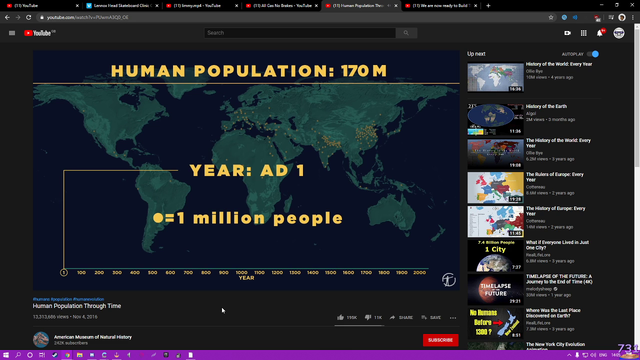Viewport: 640px width, 360px height.
Task: Toggle the Autoplay switch
Action: [x=593, y=54]
